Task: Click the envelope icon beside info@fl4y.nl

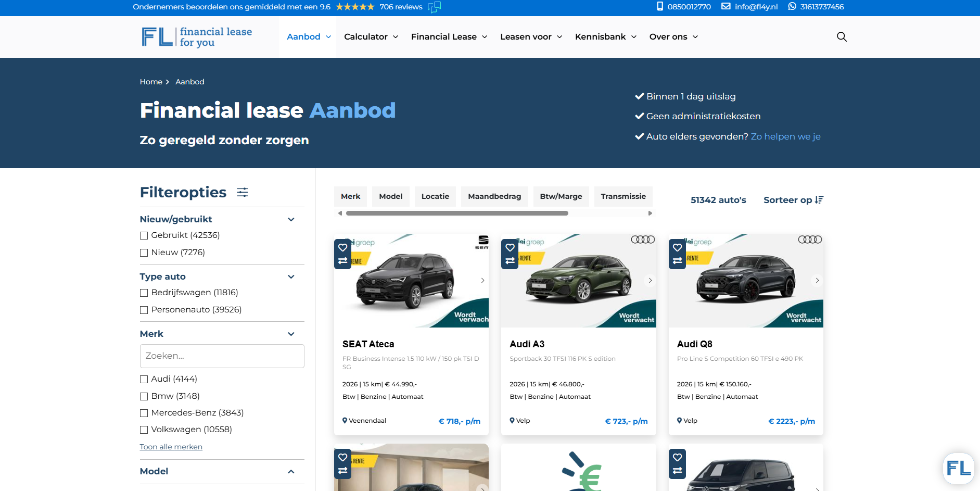Action: click(726, 6)
